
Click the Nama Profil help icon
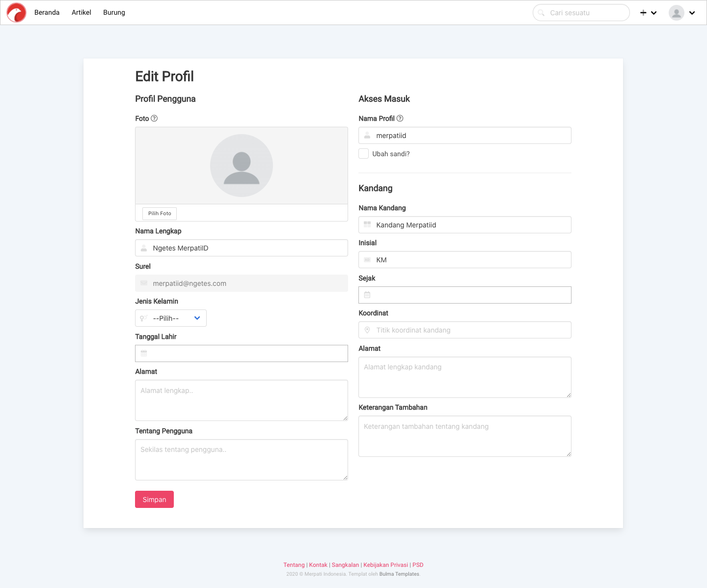[x=400, y=118]
